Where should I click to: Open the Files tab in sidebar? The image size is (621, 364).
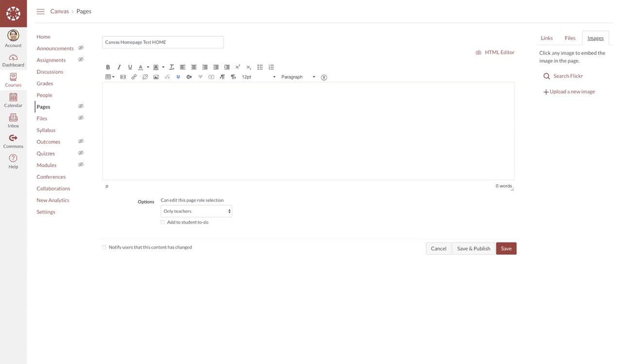(570, 38)
